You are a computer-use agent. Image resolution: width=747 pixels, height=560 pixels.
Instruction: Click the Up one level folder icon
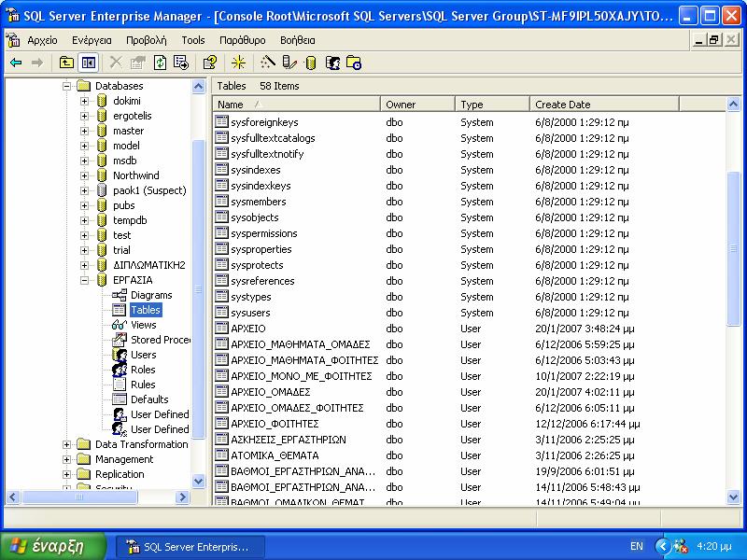[66, 63]
